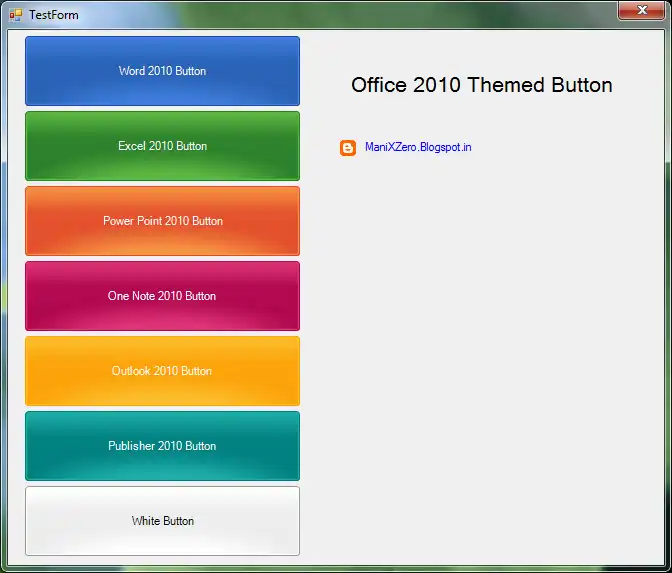The width and height of the screenshot is (672, 573).
Task: Click the TestForm title text
Action: coord(54,15)
